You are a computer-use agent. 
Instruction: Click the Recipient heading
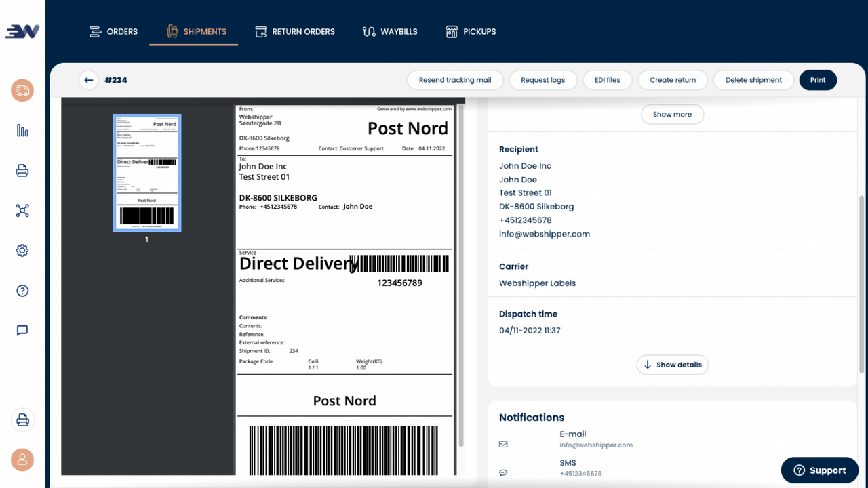pyautogui.click(x=519, y=150)
